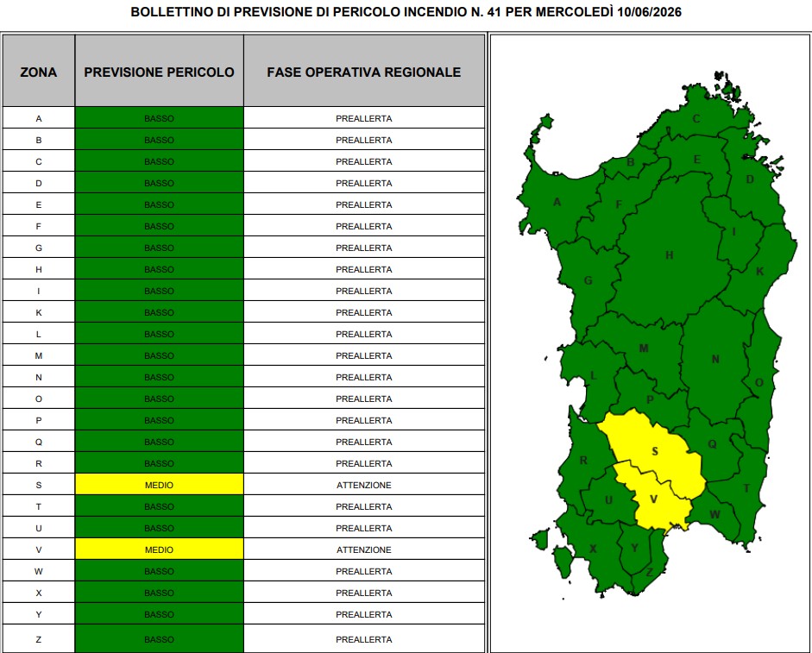
Task: Click BASSO cell in zone M row
Action: click(x=159, y=355)
